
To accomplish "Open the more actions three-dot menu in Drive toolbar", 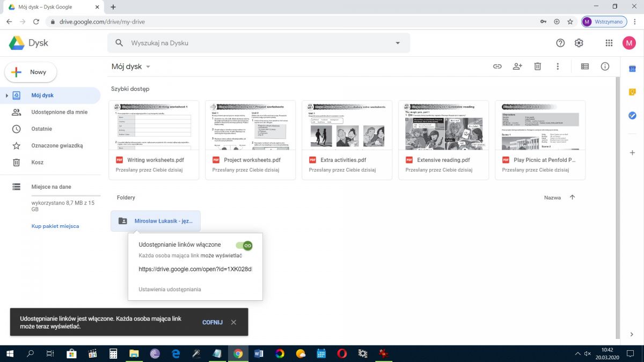I will (x=558, y=67).
